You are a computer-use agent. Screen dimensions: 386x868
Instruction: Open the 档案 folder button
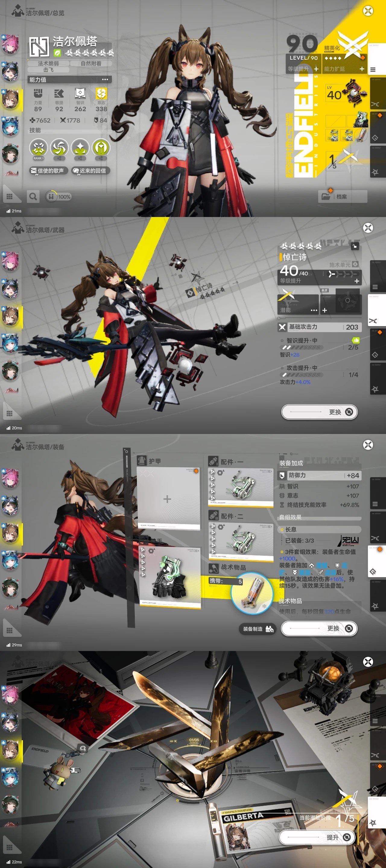pos(342,197)
